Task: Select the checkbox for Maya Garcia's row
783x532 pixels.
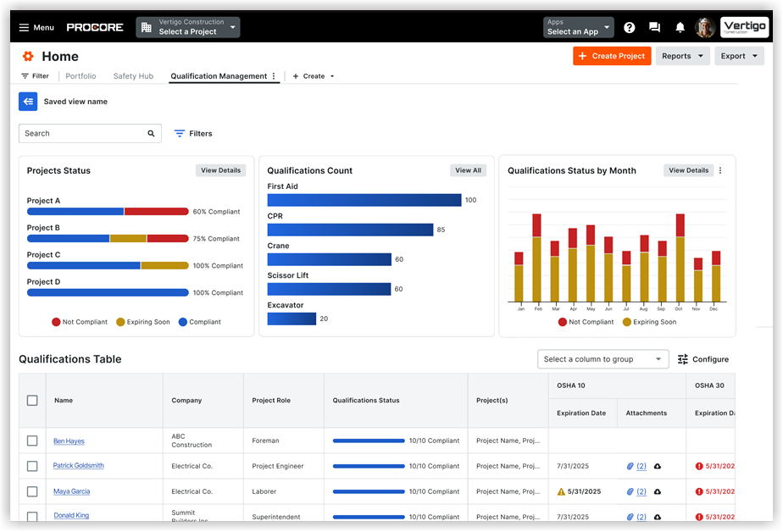Action: click(31, 490)
